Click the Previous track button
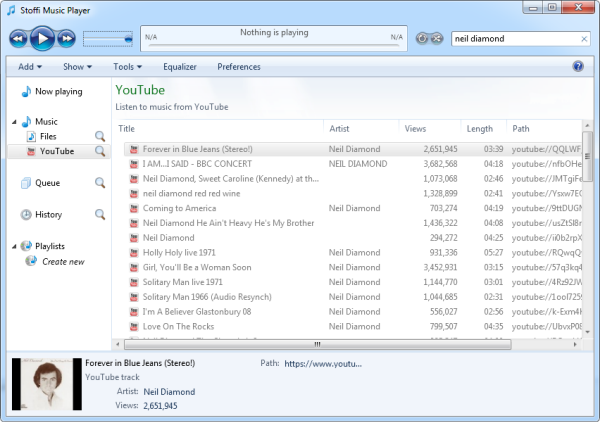The width and height of the screenshot is (600, 422). pos(19,39)
